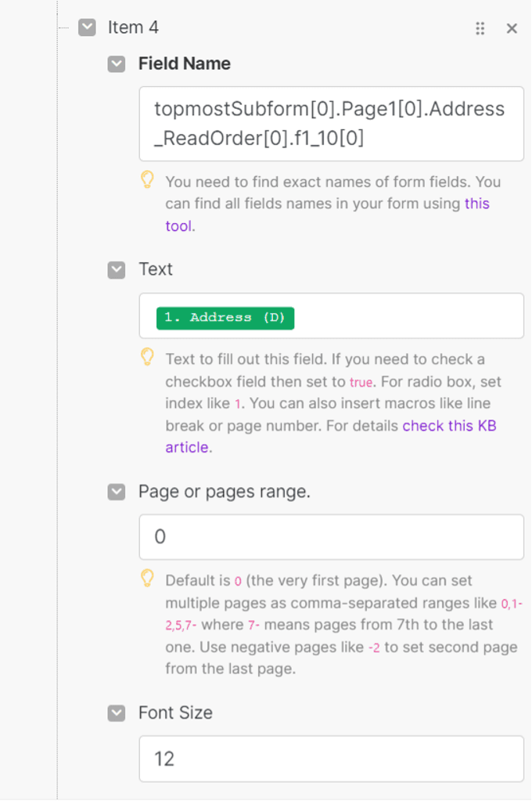Click the Field Name label
Viewport: 532px width, 801px height.
point(185,64)
